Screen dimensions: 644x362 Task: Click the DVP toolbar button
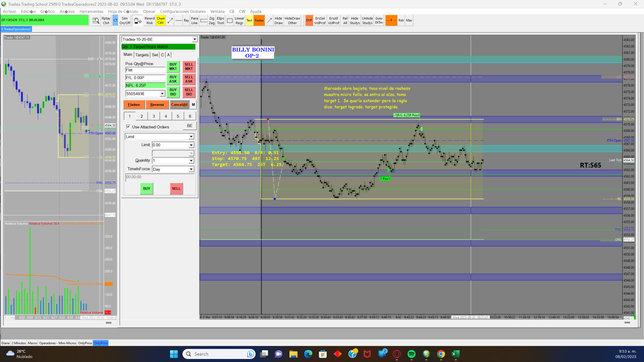click(x=309, y=21)
